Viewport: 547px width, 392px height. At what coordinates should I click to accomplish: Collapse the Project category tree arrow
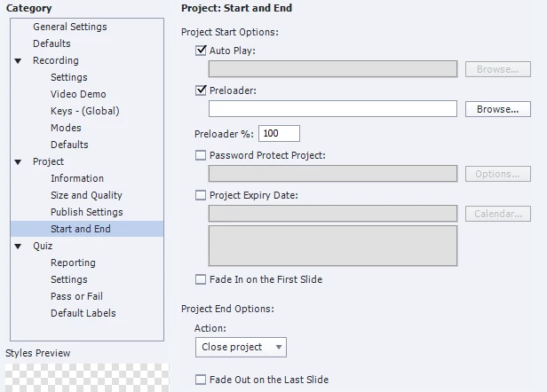18,162
